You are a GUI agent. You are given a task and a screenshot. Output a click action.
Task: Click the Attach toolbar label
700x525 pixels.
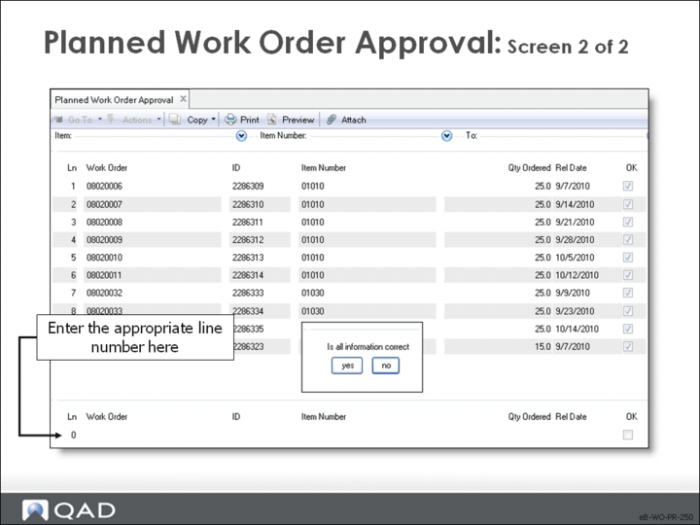point(354,120)
